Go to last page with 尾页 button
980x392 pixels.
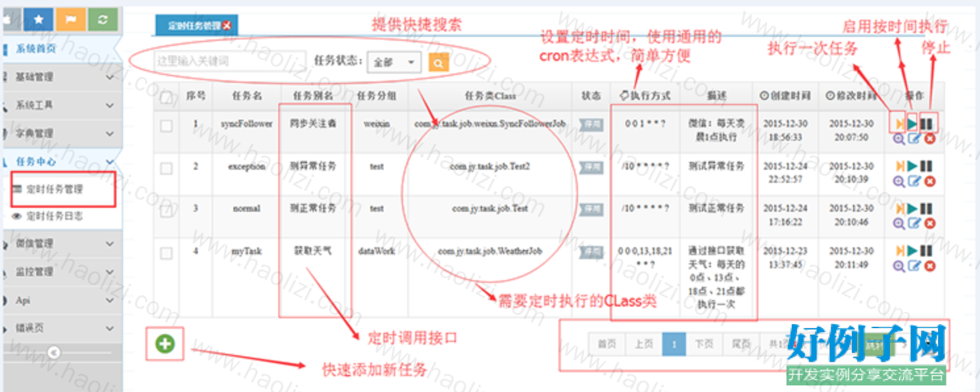click(x=741, y=344)
